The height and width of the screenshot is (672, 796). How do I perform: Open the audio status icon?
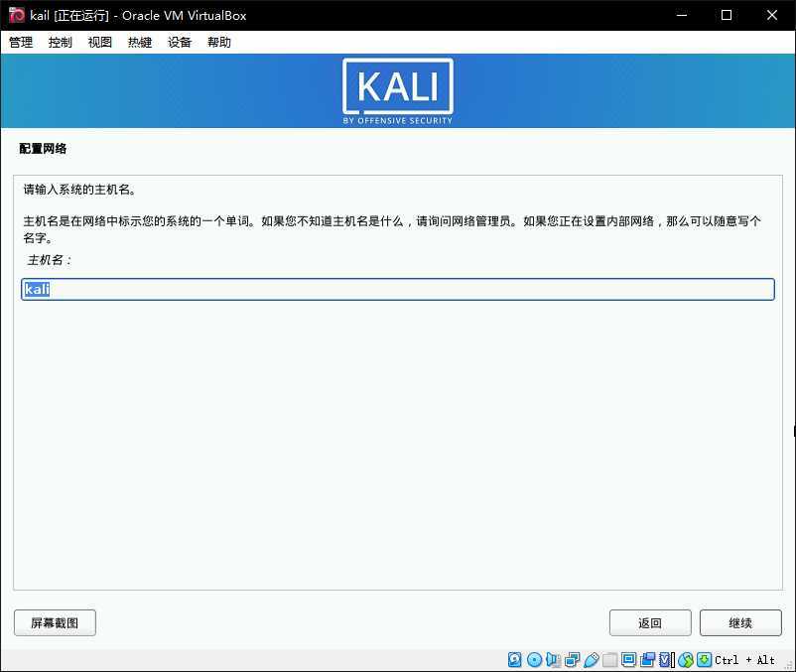[x=554, y=660]
